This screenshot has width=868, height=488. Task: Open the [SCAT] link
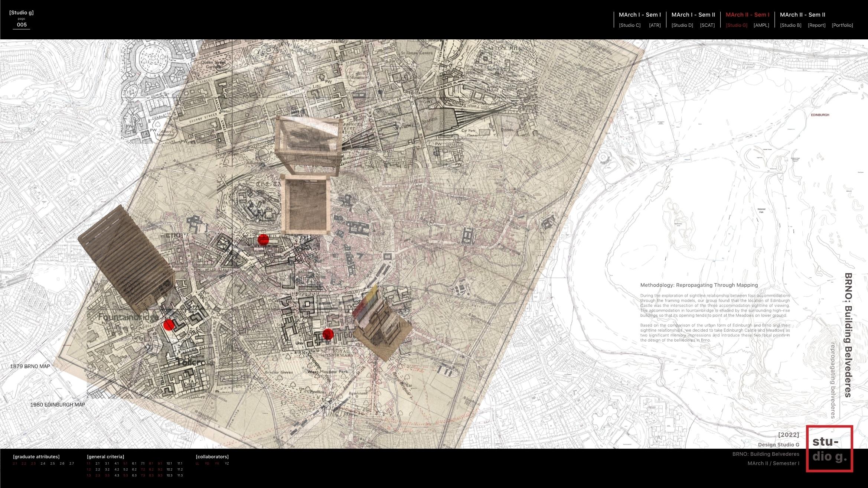point(707,25)
